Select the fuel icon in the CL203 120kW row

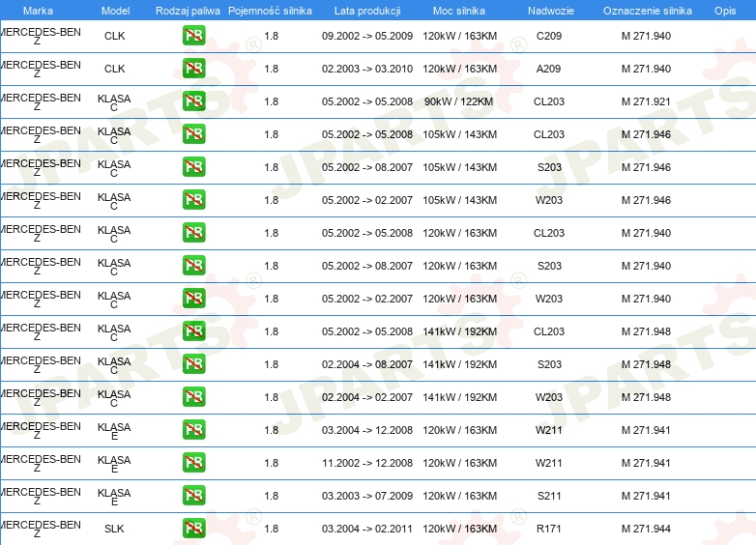point(193,232)
